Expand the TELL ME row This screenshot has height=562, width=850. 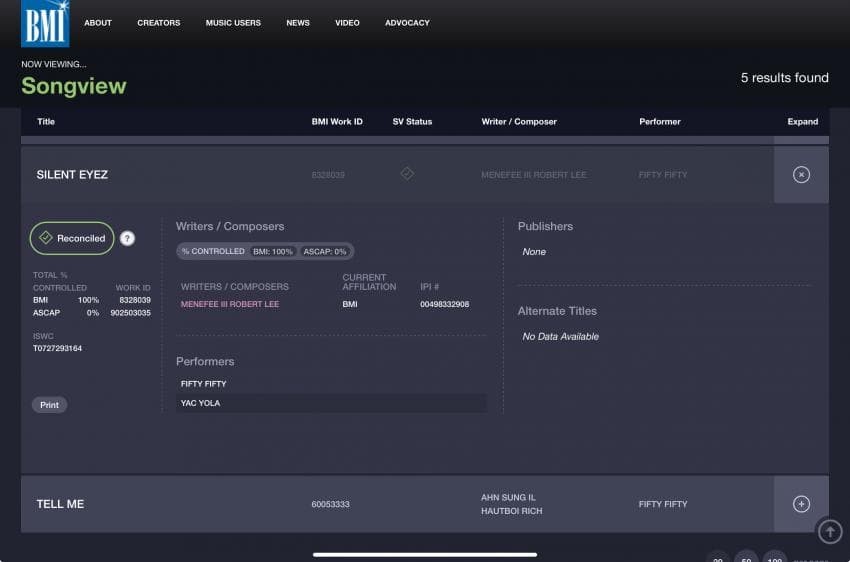(x=801, y=504)
